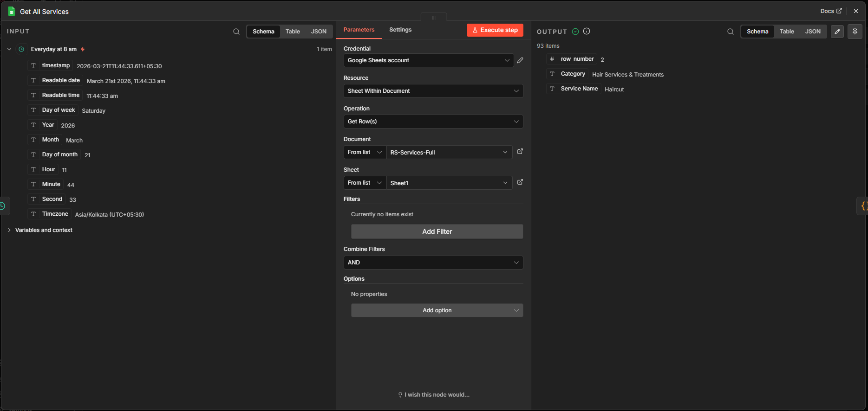The width and height of the screenshot is (868, 411).
Task: Click the edit output pencil icon
Action: (x=837, y=32)
